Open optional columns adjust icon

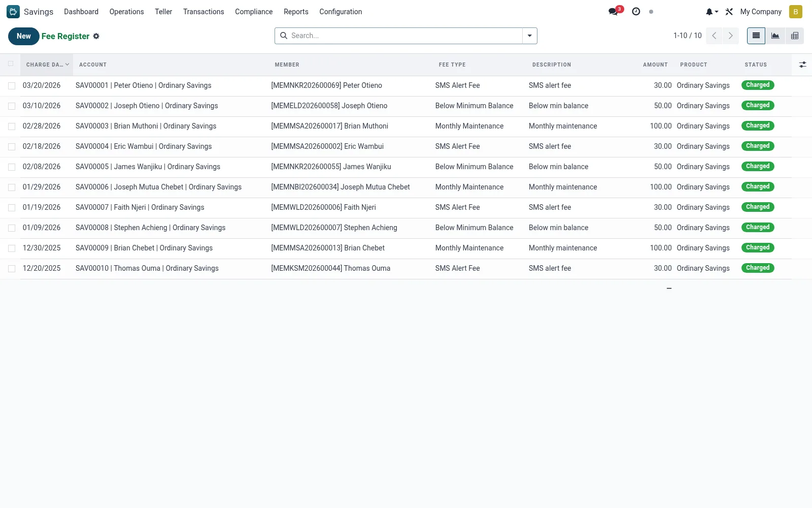[x=802, y=65]
